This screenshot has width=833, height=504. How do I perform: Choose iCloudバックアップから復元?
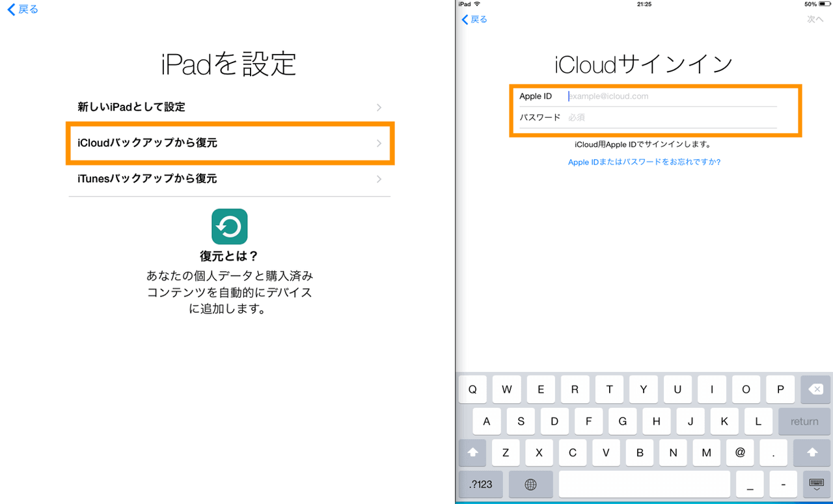(x=229, y=142)
